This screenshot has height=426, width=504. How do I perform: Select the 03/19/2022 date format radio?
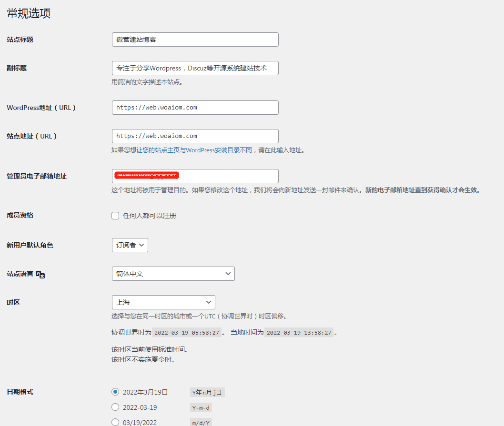pyautogui.click(x=115, y=422)
